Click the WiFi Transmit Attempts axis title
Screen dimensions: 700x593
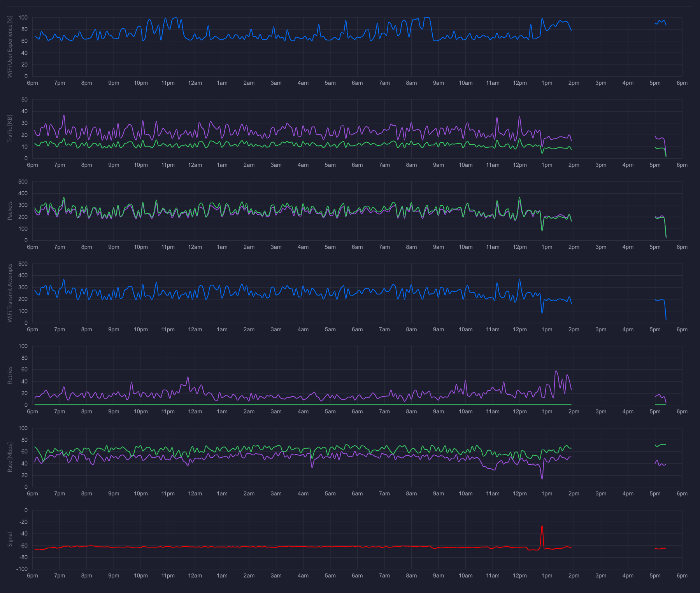pyautogui.click(x=10, y=293)
